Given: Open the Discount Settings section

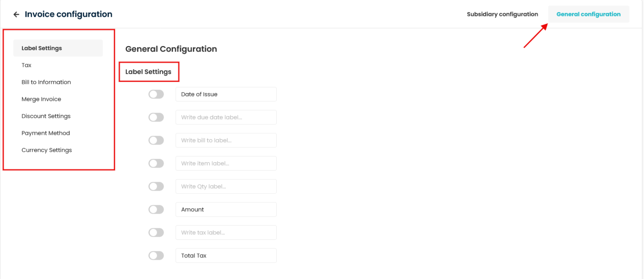Looking at the screenshot, I should tap(46, 116).
